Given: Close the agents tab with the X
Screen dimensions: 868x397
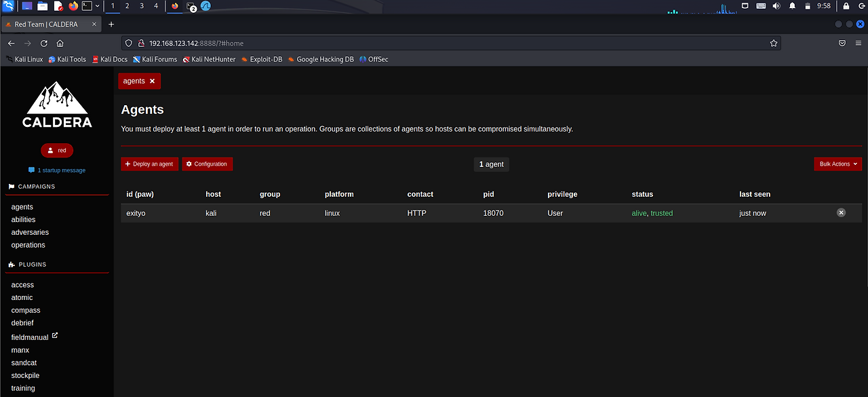Looking at the screenshot, I should tap(152, 81).
